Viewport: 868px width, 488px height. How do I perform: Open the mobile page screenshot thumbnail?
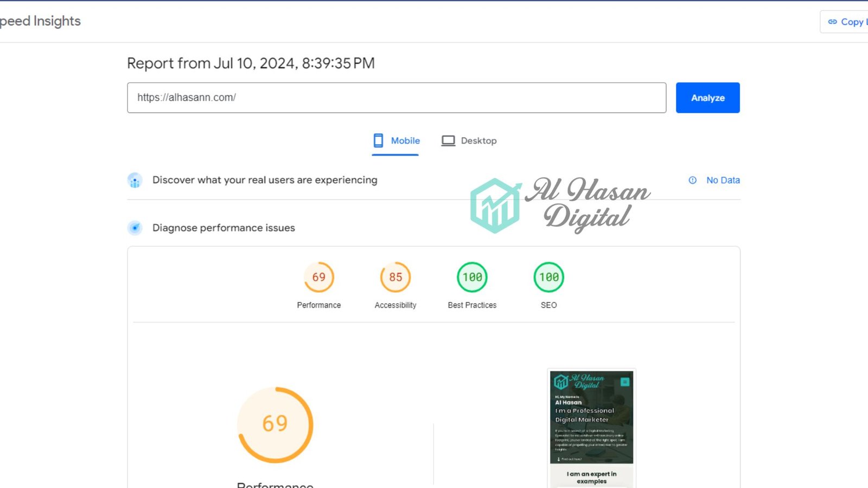[591, 428]
